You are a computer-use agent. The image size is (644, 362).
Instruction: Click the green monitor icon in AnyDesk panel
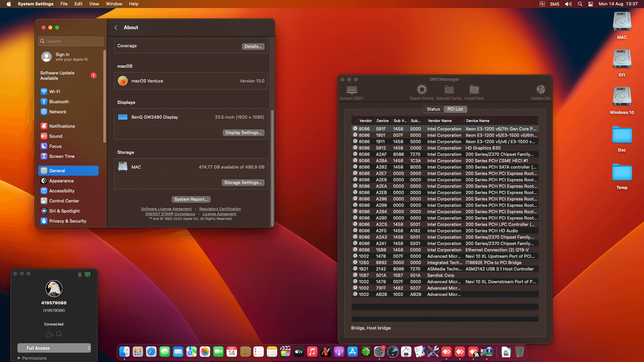click(88, 274)
